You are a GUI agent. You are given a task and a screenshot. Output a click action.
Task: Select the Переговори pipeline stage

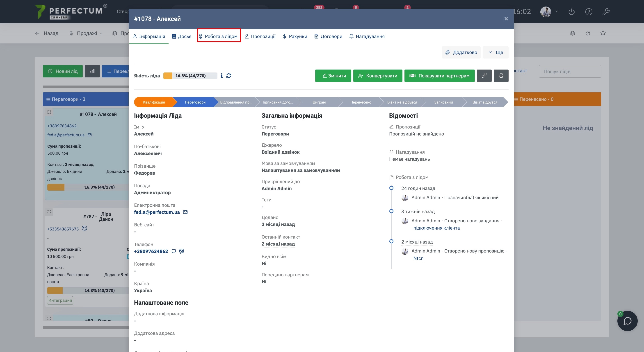click(195, 102)
